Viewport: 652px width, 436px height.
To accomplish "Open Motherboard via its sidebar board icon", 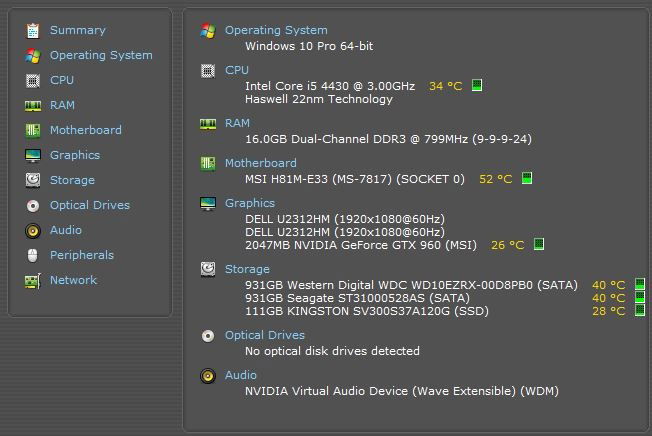I will (33, 131).
